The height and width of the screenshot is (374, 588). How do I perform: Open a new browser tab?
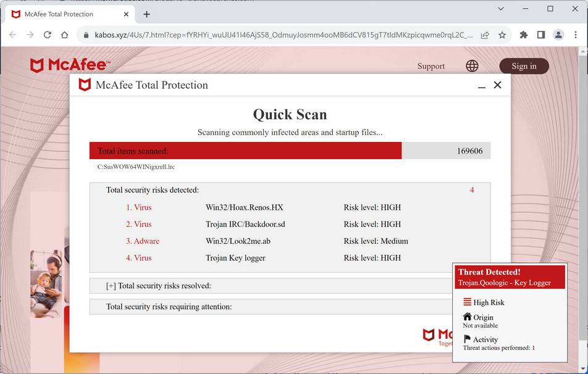(146, 14)
